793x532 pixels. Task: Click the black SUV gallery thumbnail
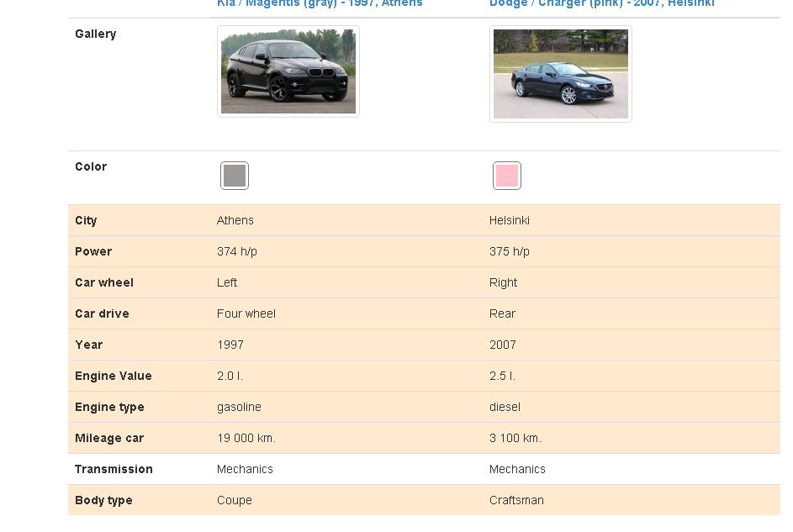pos(288,71)
